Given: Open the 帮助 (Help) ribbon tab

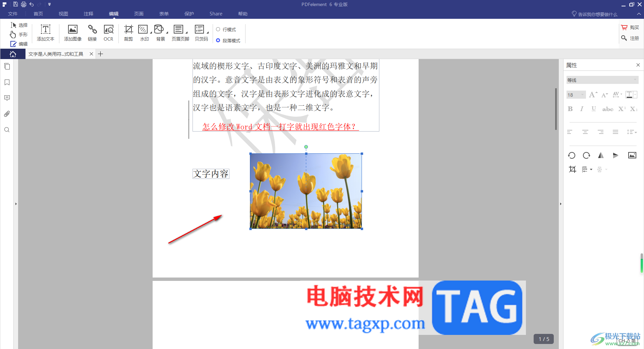Looking at the screenshot, I should [x=243, y=14].
